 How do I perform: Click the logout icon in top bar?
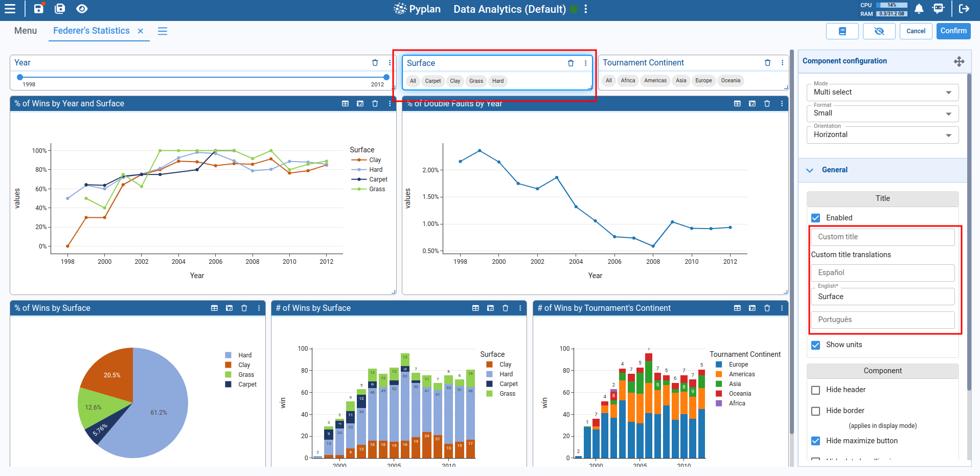(964, 9)
